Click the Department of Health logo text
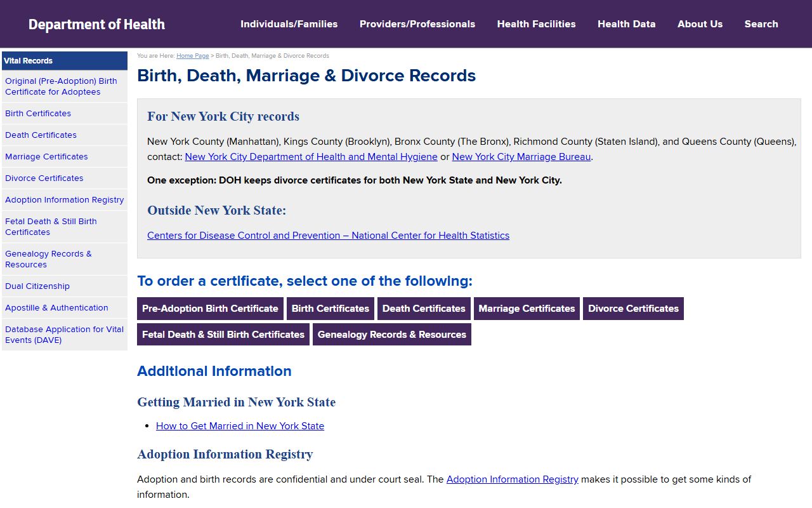This screenshot has height=508, width=812. (96, 24)
